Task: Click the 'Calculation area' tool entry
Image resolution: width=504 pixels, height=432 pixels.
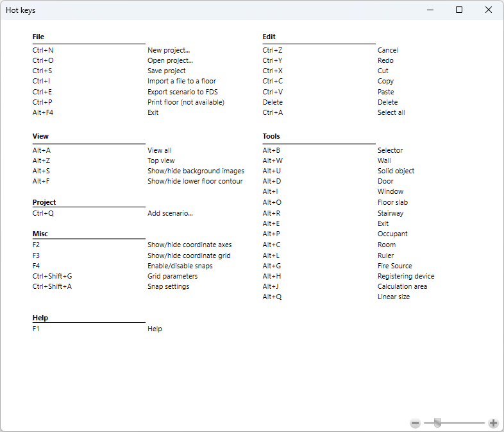Action: coord(402,286)
